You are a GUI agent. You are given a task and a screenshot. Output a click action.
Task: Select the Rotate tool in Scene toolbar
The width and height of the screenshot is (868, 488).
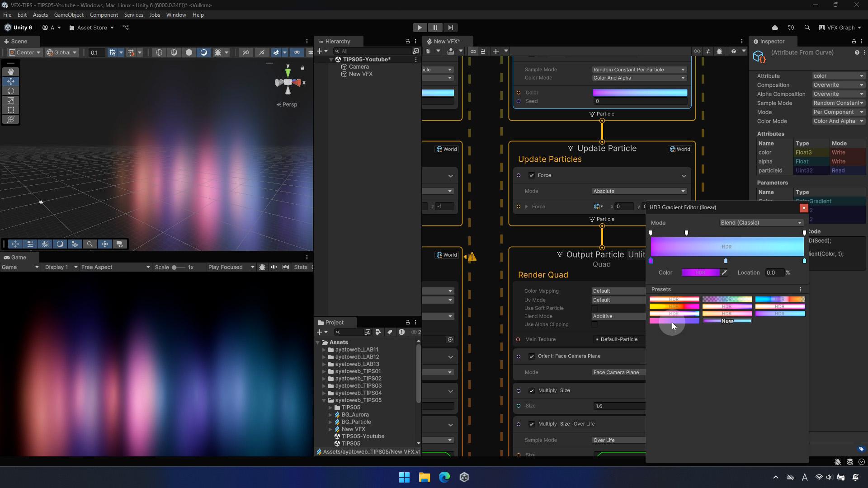(x=11, y=91)
